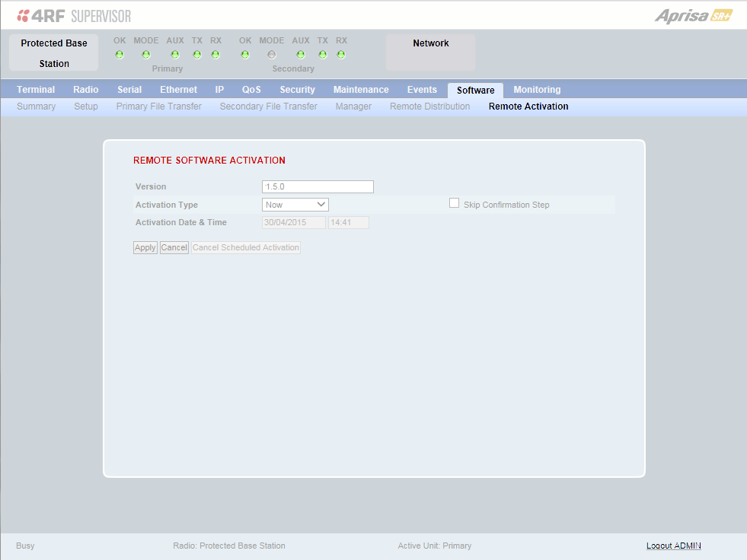
Task: Click the Secondary TX status LED
Action: (323, 55)
